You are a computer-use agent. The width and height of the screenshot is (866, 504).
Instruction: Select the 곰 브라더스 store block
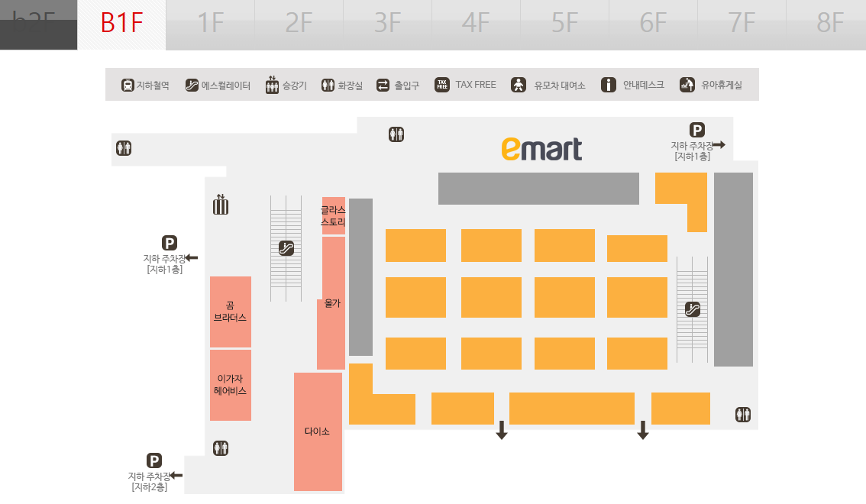231,312
